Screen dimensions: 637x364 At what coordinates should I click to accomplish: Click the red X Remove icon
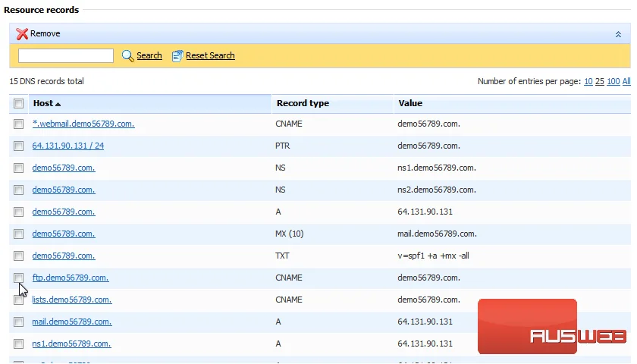point(22,33)
